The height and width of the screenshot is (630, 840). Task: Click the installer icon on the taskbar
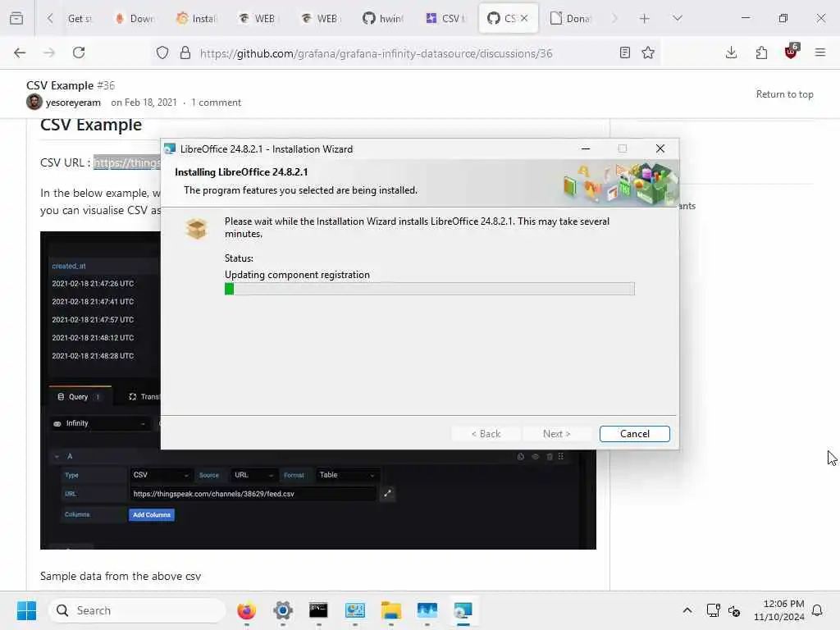click(463, 610)
